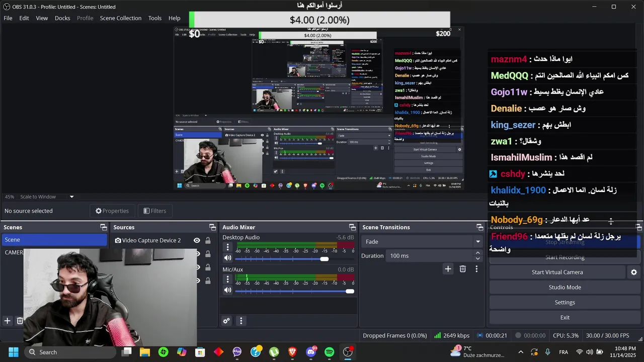Click the 45% preview zoom value

(10, 197)
